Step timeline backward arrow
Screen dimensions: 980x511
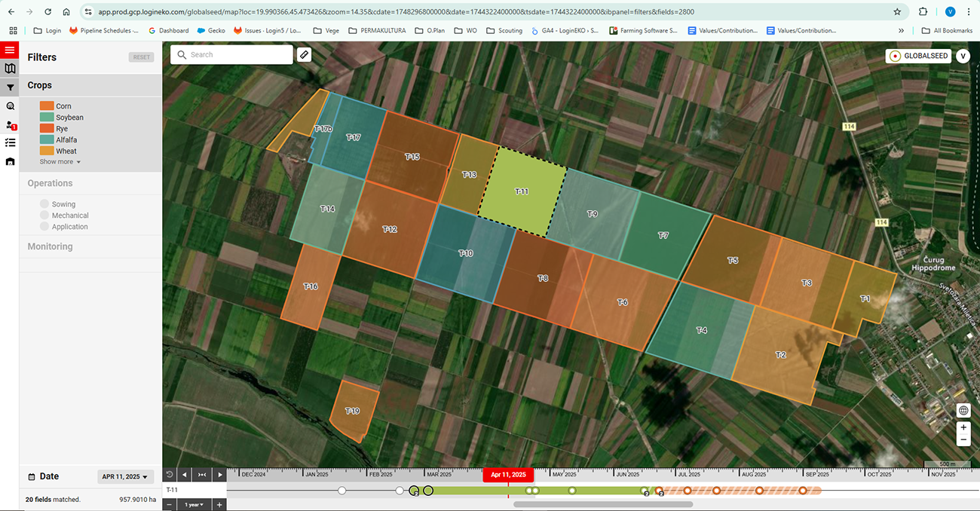point(185,475)
